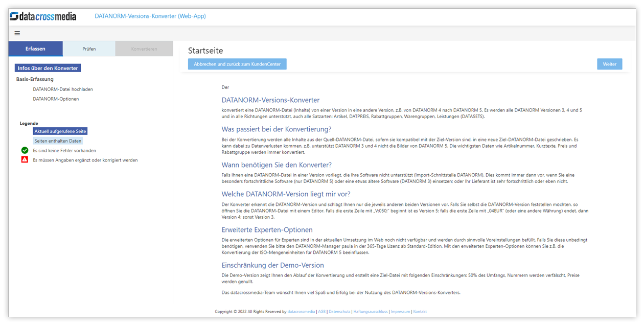Click text Es müssen Angaben ergänzt oder korrigiert werden
The height and width of the screenshot is (325, 644).
pyautogui.click(x=85, y=160)
